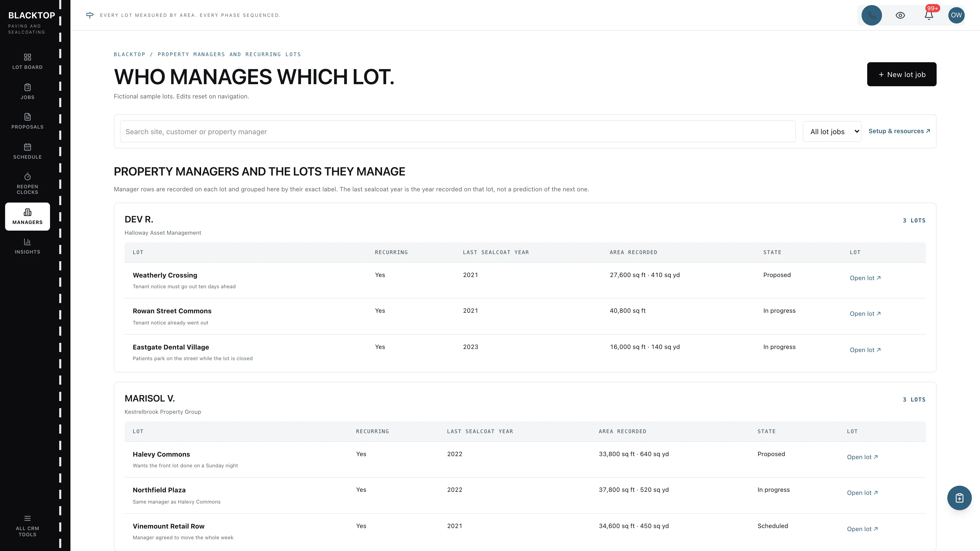This screenshot has width=980, height=551.
Task: Click the Weatherly Crossing lot name
Action: tap(165, 275)
